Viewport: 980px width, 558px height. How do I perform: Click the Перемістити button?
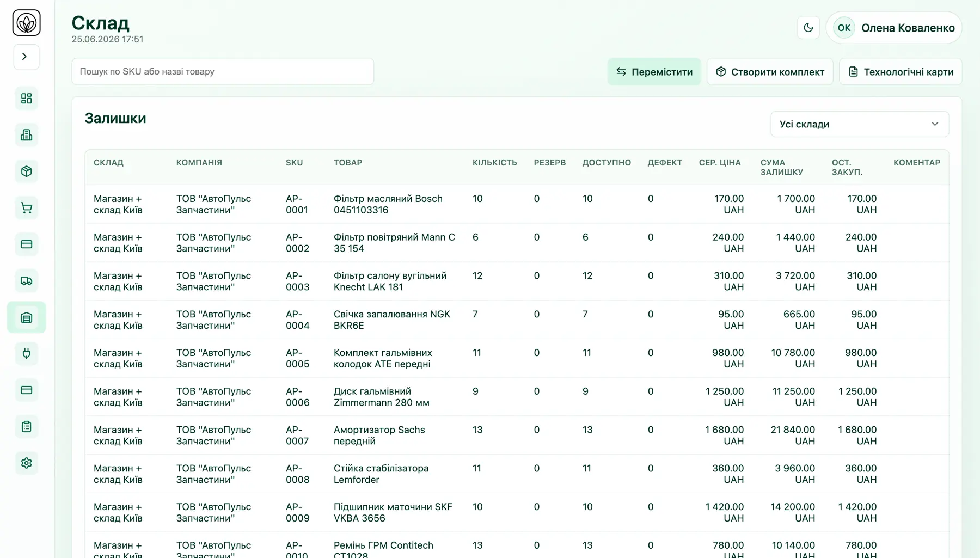(654, 72)
